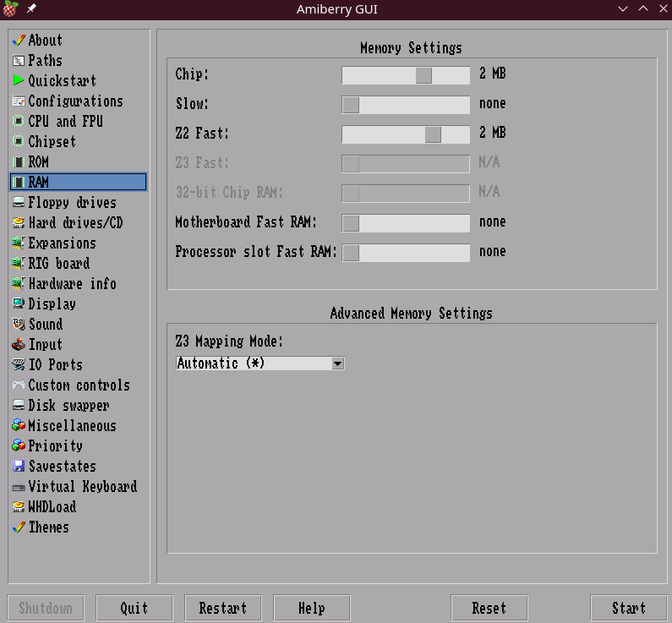
Task: Click the pin icon in title bar
Action: (31, 8)
